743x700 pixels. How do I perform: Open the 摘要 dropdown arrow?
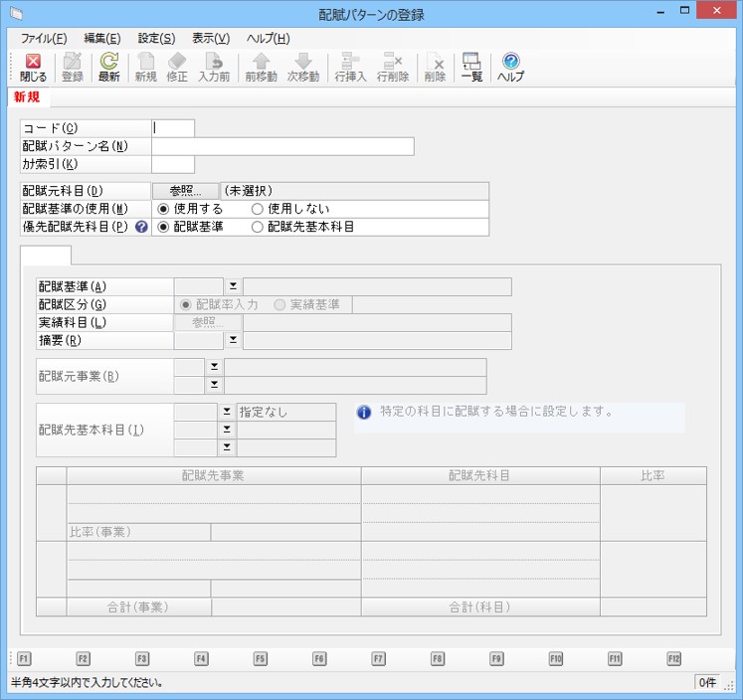[x=232, y=340]
